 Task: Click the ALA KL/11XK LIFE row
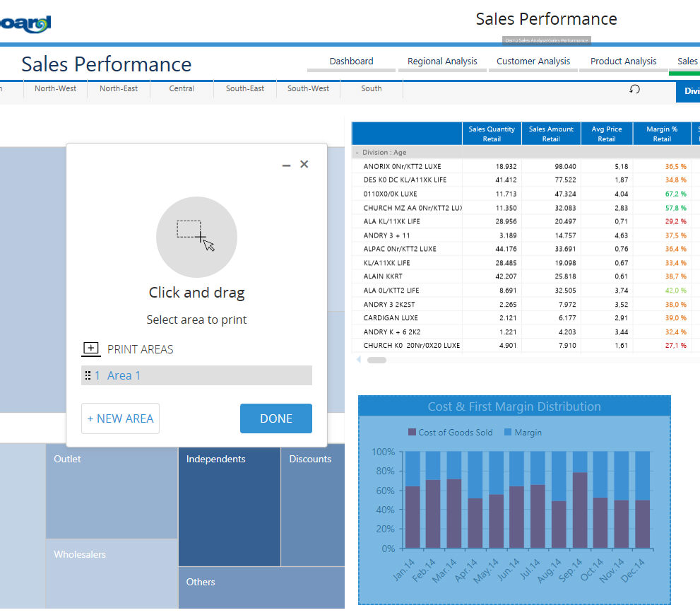[x=526, y=221]
